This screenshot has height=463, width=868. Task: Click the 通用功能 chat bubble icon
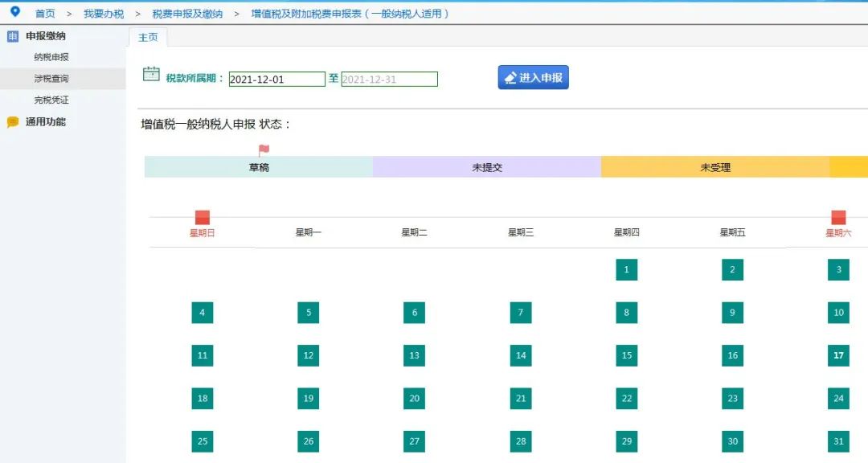click(13, 122)
